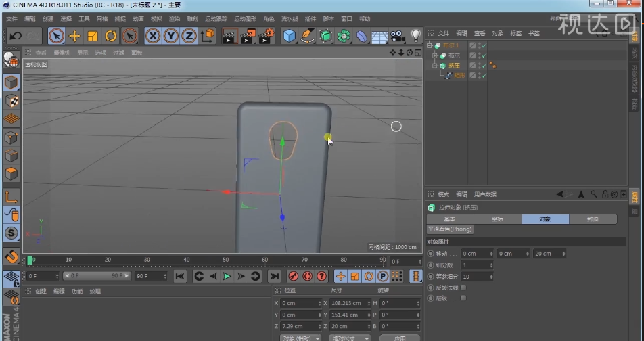
Task: Toggle enable checkmark for 布尔.1
Action: [484, 45]
